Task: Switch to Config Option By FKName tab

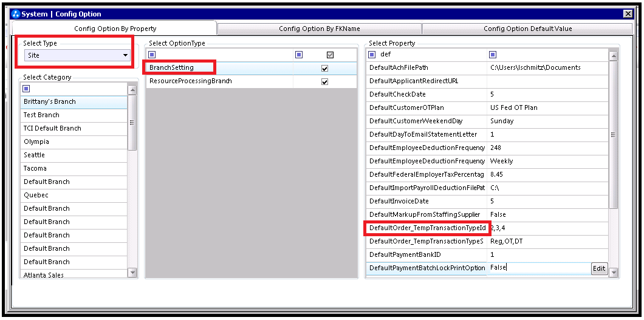Action: 319,29
